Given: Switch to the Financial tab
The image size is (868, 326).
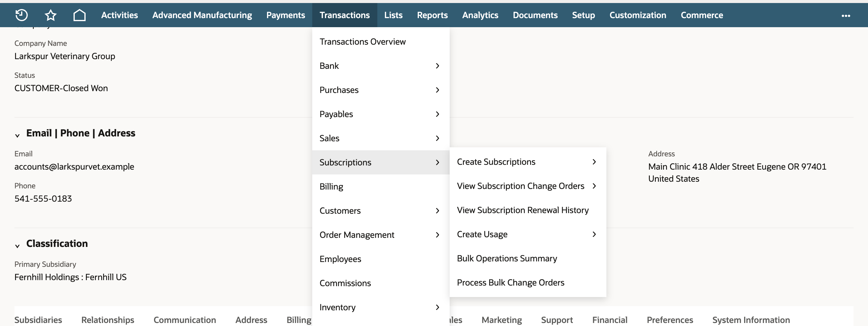Looking at the screenshot, I should point(610,320).
